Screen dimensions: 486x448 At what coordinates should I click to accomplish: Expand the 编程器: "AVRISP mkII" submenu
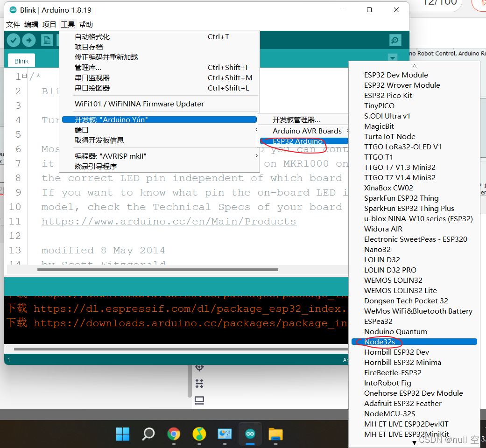click(159, 156)
